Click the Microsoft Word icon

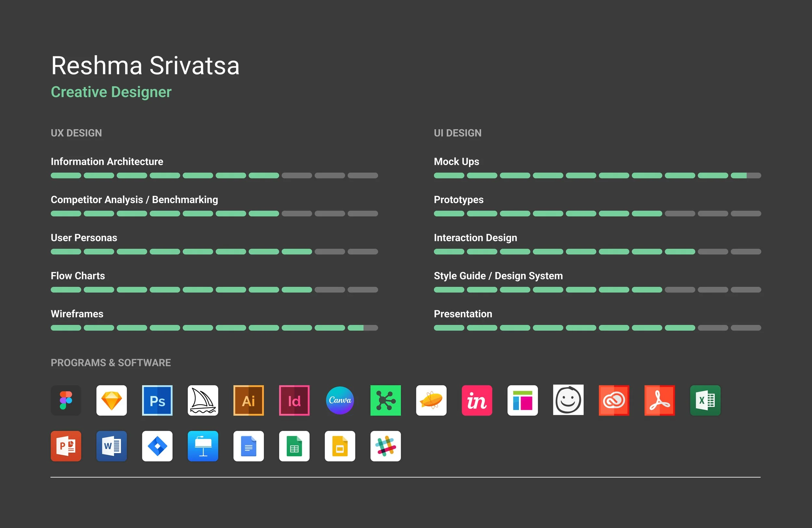[x=111, y=446]
